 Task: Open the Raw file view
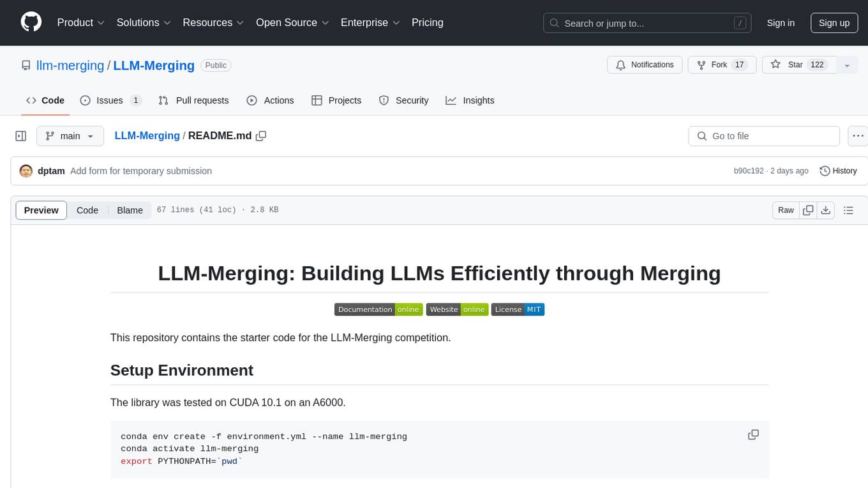click(786, 210)
